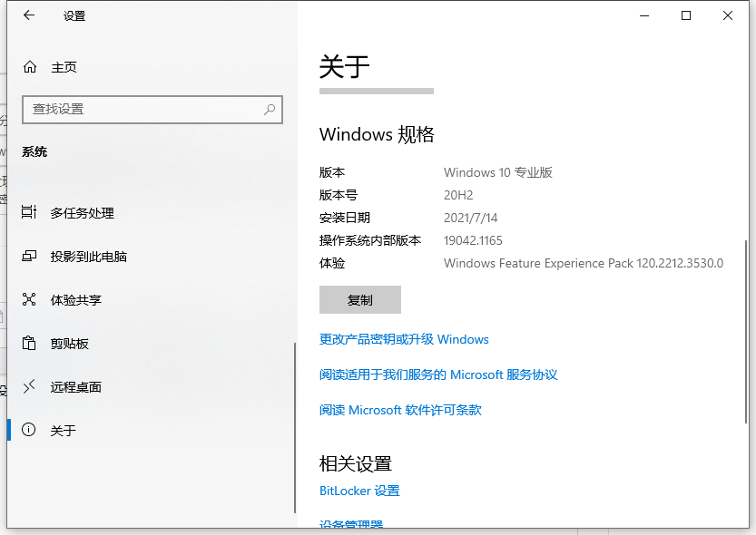Viewport: 756px width, 535px height.
Task: Open BitLocker 设置
Action: tap(358, 491)
